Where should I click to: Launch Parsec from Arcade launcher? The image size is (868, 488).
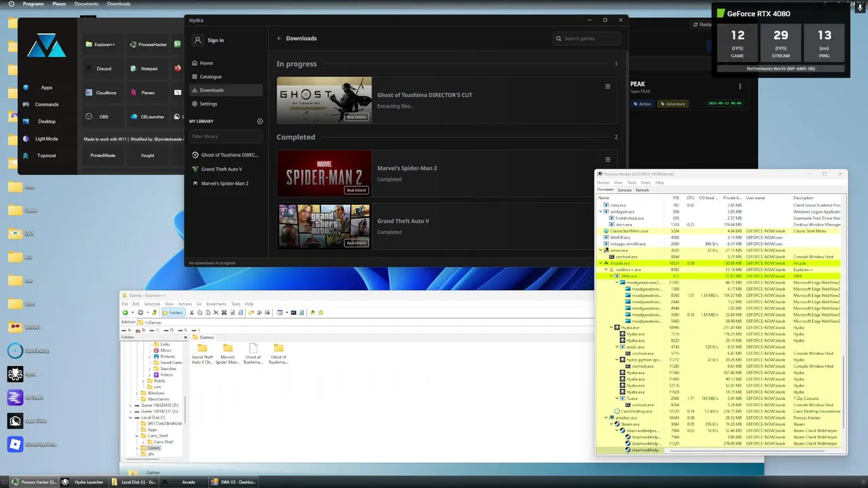pos(147,93)
